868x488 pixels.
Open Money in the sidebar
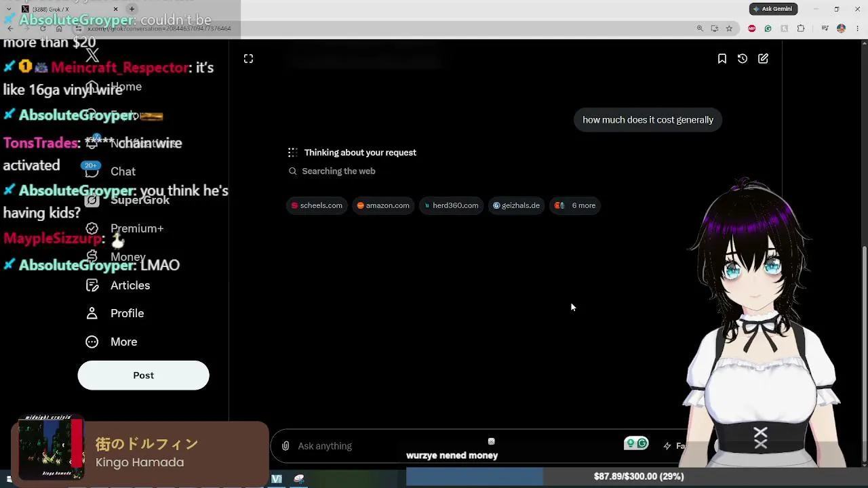(116, 257)
